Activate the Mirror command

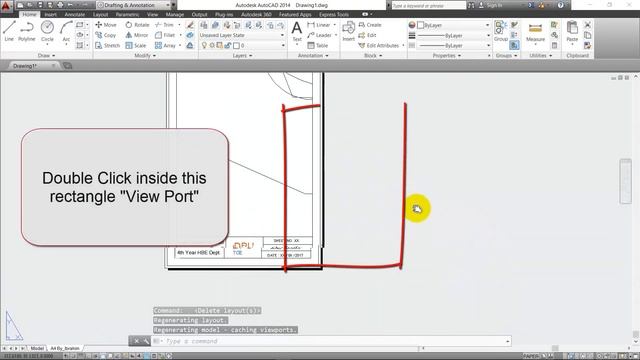click(137, 35)
